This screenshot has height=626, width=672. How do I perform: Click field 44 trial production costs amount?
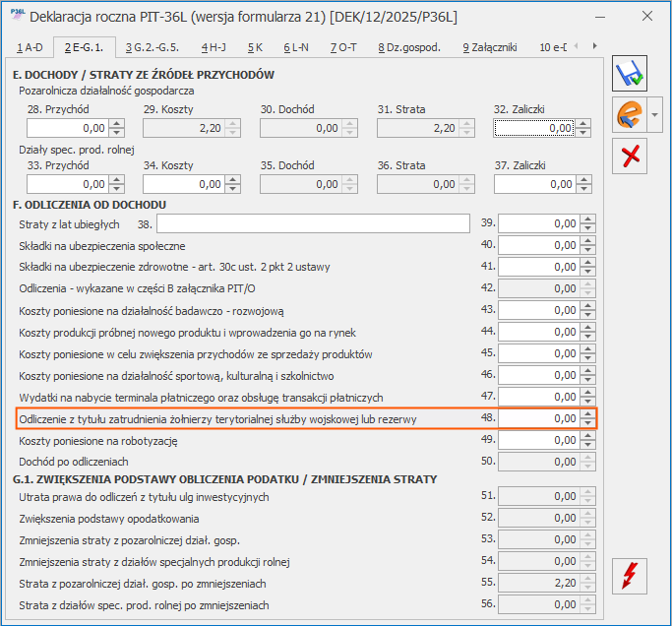click(539, 332)
